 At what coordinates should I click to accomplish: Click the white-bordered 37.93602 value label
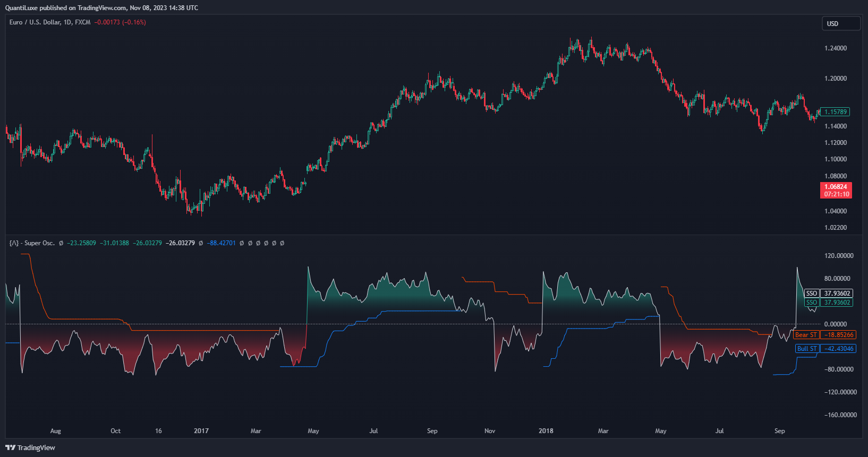point(837,294)
